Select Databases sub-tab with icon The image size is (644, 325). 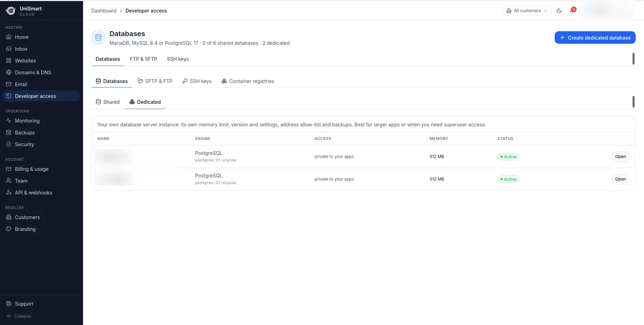[112, 81]
